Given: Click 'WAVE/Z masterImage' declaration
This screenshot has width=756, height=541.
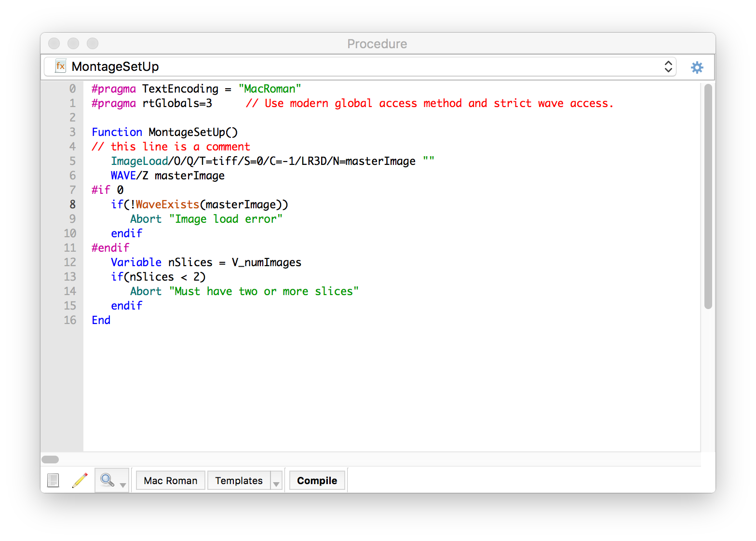Looking at the screenshot, I should 168,176.
